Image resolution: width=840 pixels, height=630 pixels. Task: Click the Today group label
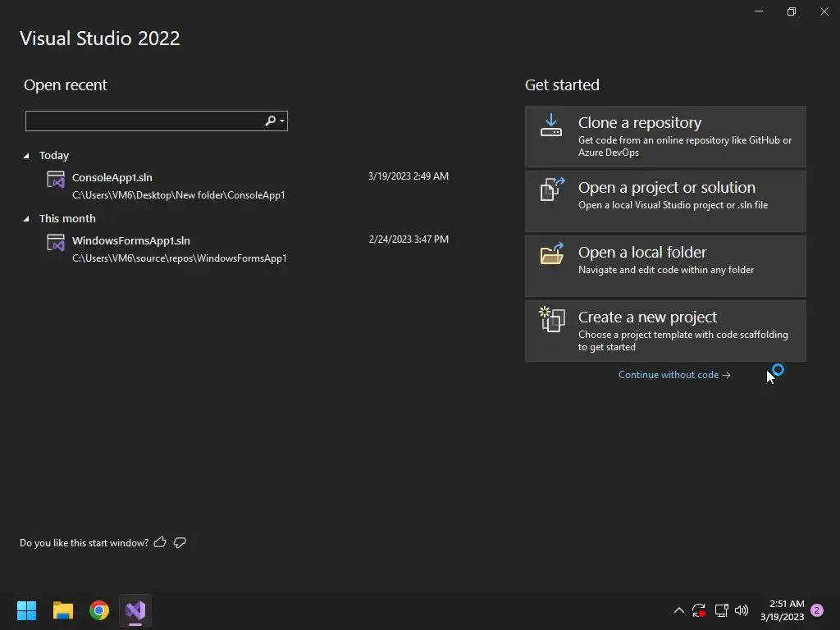tap(54, 155)
